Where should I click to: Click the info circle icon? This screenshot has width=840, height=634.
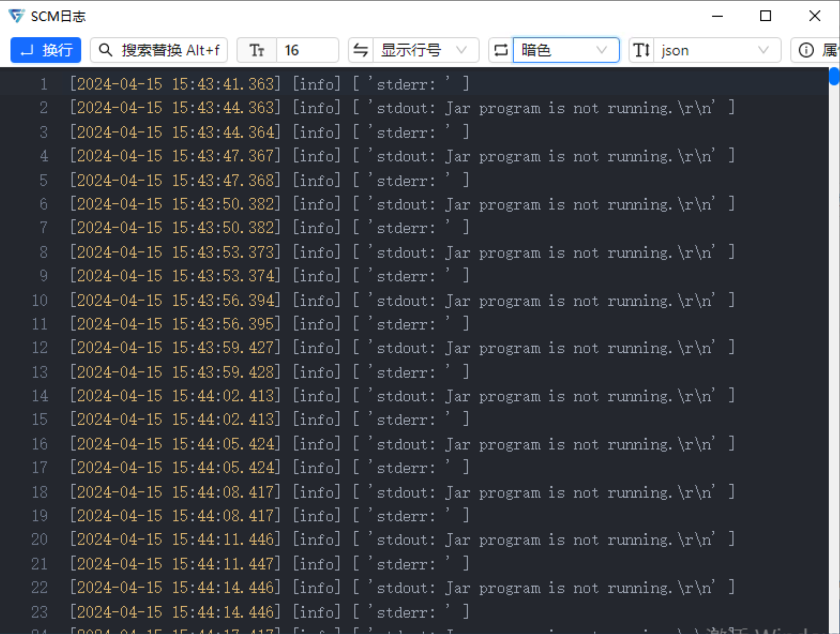point(806,50)
